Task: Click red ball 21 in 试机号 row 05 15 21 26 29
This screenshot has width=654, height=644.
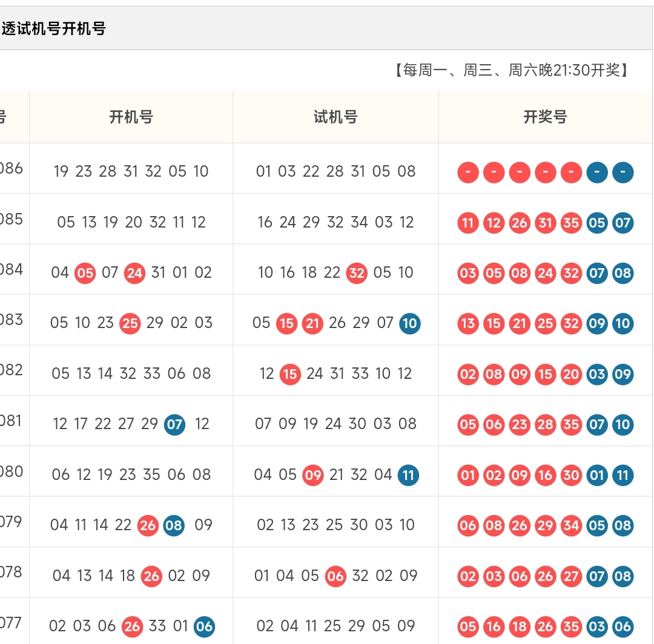Action: [x=312, y=323]
